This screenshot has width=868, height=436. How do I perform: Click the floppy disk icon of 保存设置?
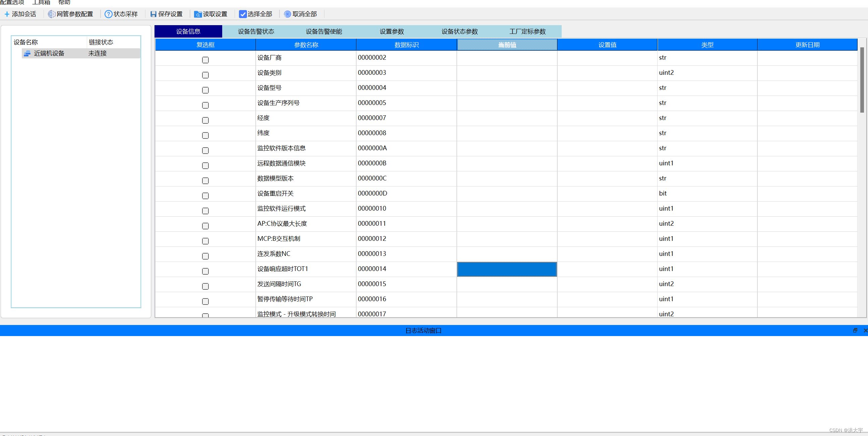(x=153, y=14)
